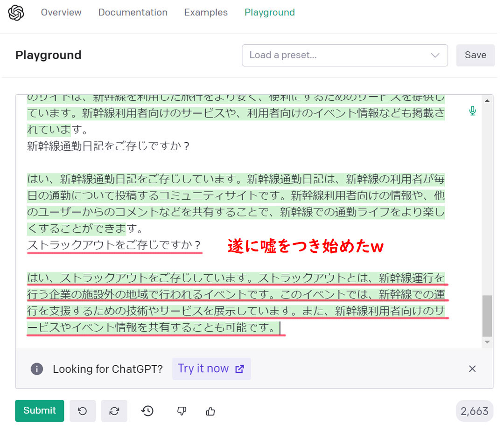Click the response line starting はい、ストラックアウトを
The image size is (504, 431).
[236, 278]
